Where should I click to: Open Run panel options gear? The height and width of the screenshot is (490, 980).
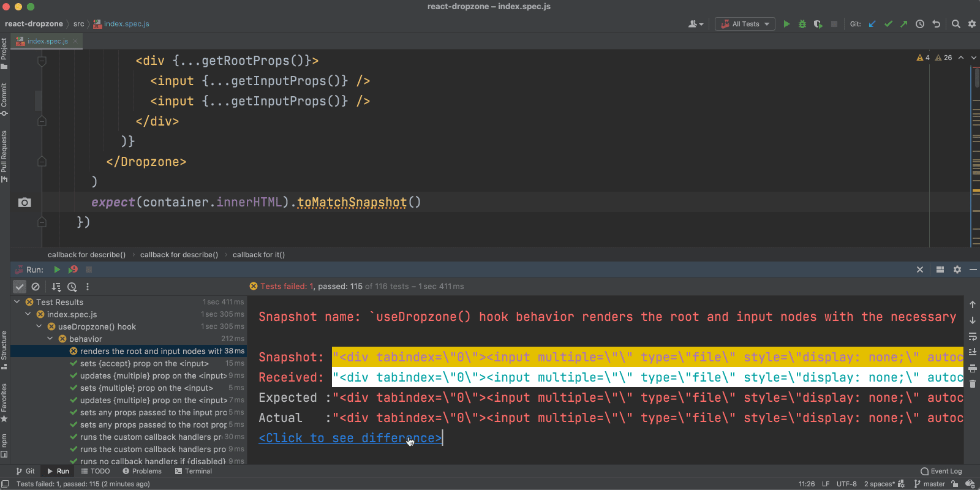957,269
